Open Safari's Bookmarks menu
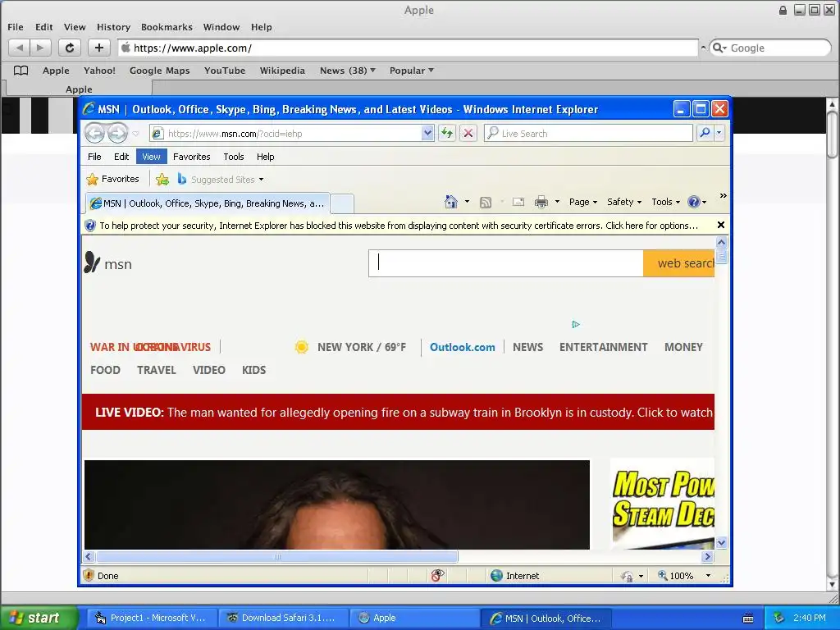This screenshot has width=840, height=630. 167,27
